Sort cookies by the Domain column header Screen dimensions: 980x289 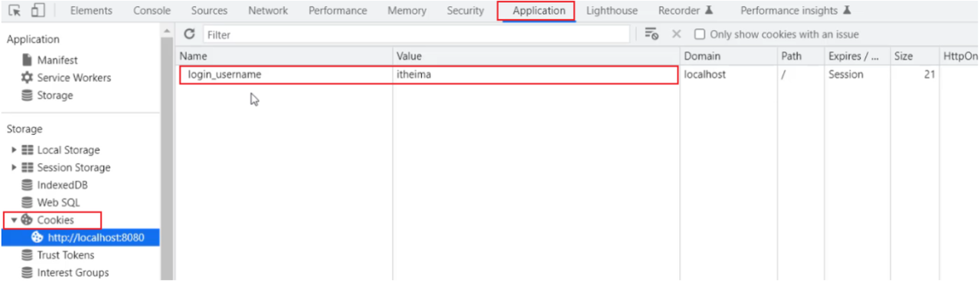pos(728,56)
